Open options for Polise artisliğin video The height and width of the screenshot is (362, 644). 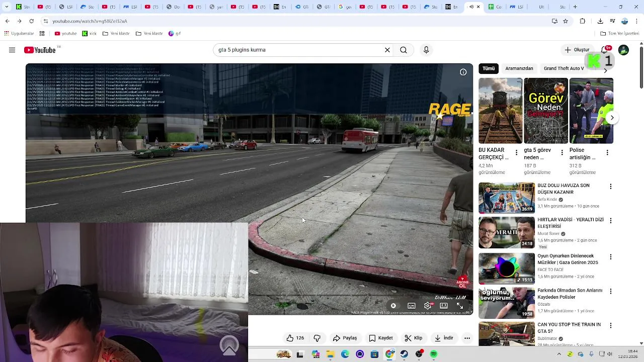pos(607,152)
